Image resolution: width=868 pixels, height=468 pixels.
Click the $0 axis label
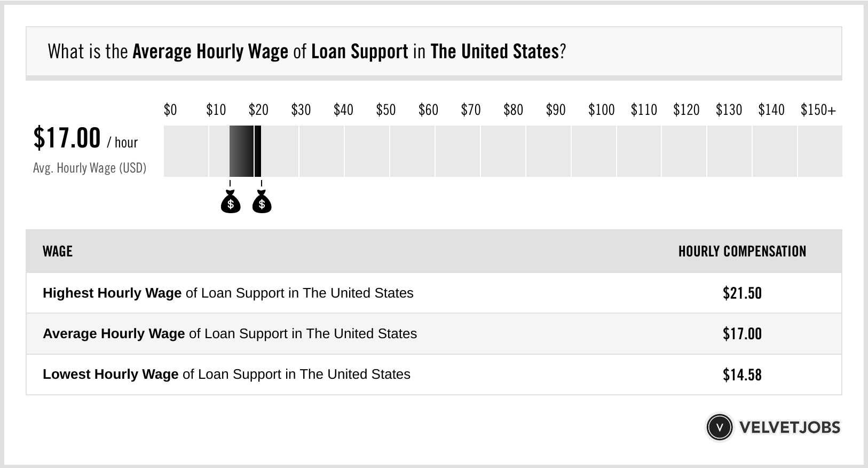pyautogui.click(x=170, y=110)
